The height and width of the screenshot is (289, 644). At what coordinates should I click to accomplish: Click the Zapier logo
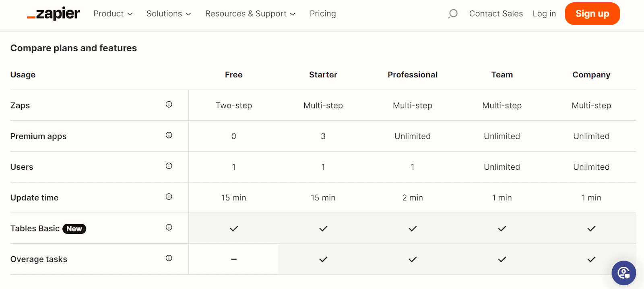(x=53, y=14)
